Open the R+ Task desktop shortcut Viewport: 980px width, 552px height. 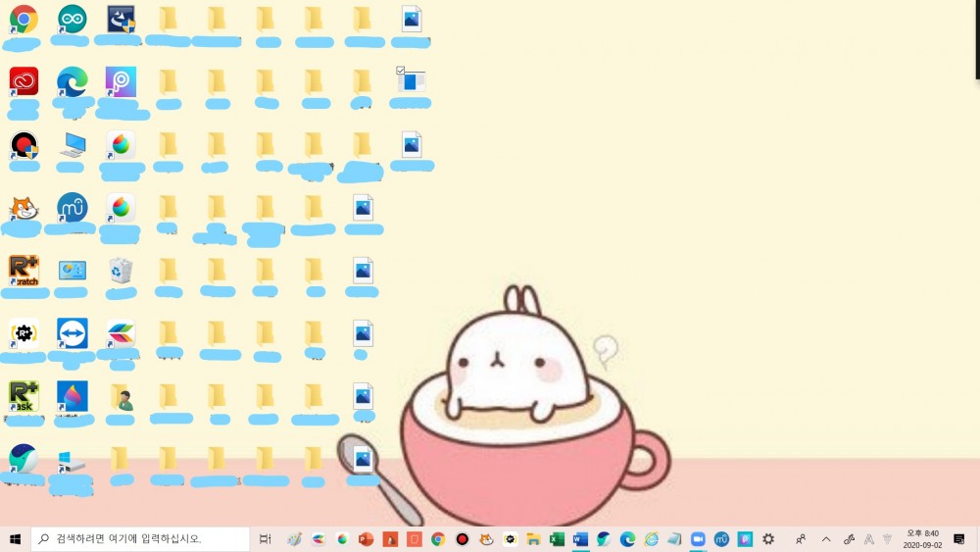(x=24, y=396)
